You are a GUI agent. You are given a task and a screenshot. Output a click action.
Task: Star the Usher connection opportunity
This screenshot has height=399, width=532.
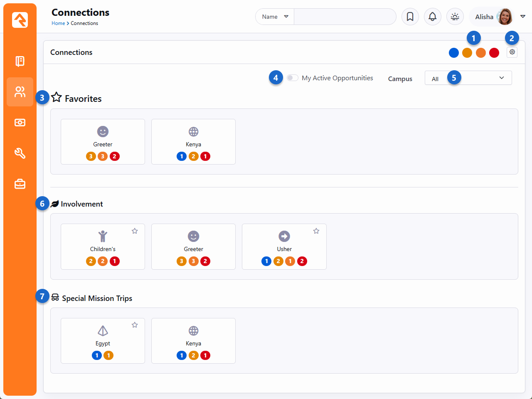point(316,231)
